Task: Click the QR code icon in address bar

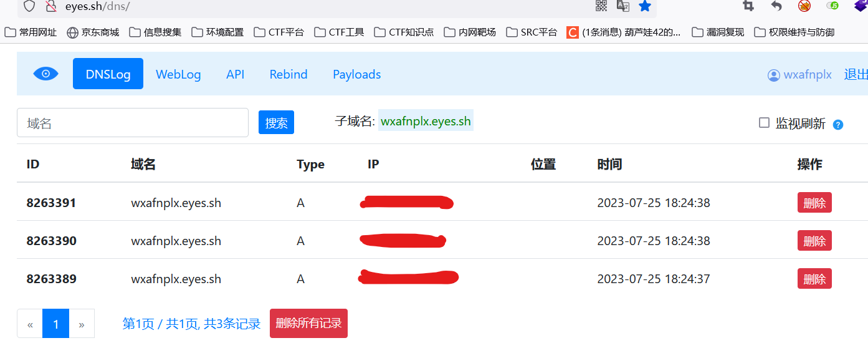Action: [x=601, y=6]
